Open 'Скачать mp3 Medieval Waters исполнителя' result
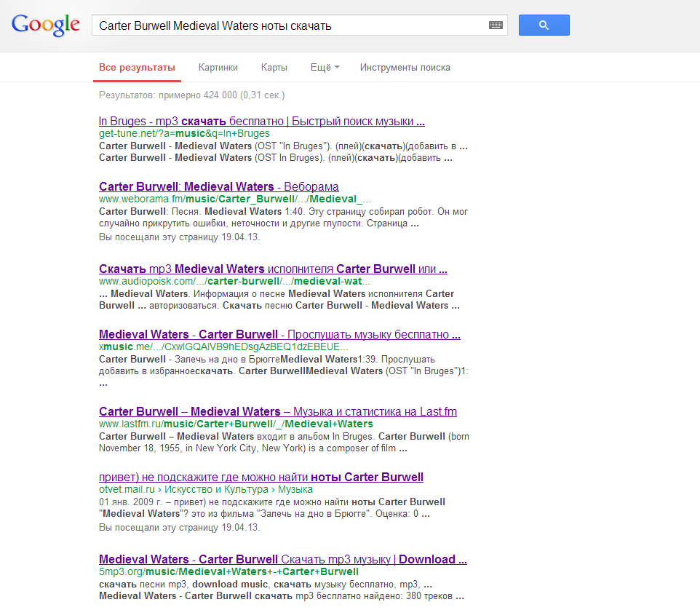700x610 pixels. click(x=273, y=269)
